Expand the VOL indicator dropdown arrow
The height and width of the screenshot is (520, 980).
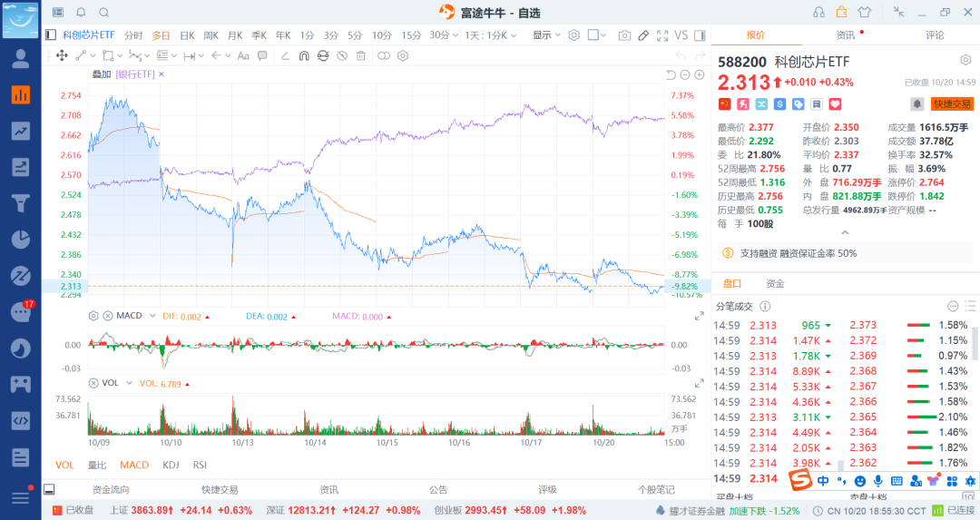(x=130, y=383)
